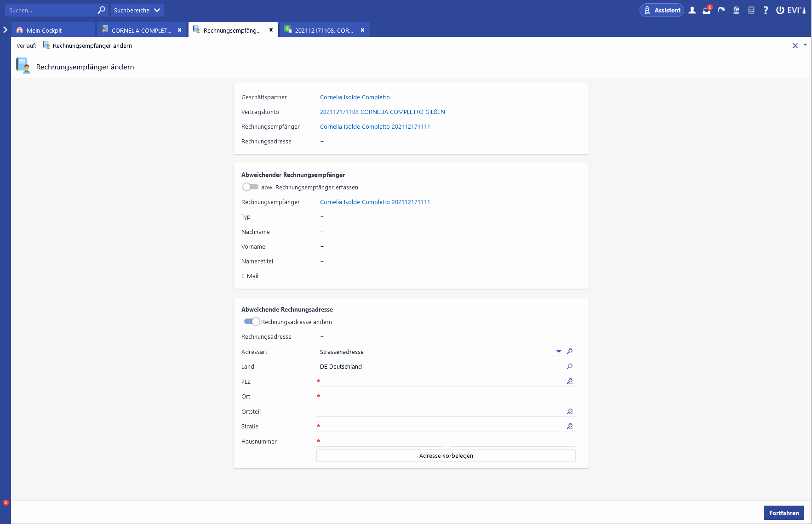Open the user profile icon
Screen dimensions: 812x524
692,10
